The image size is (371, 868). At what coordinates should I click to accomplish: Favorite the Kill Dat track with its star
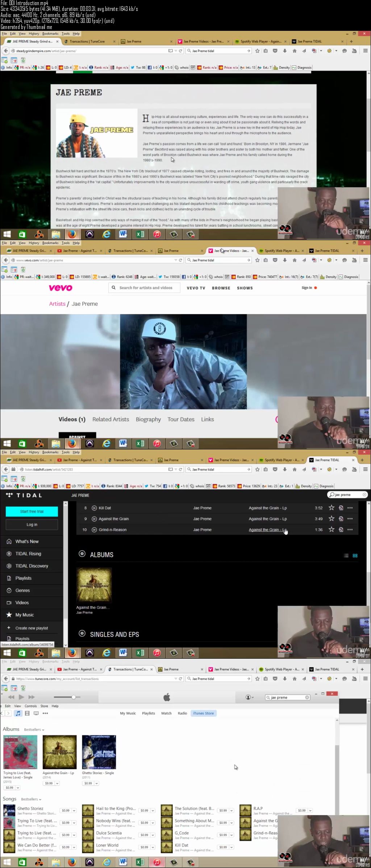click(x=331, y=508)
